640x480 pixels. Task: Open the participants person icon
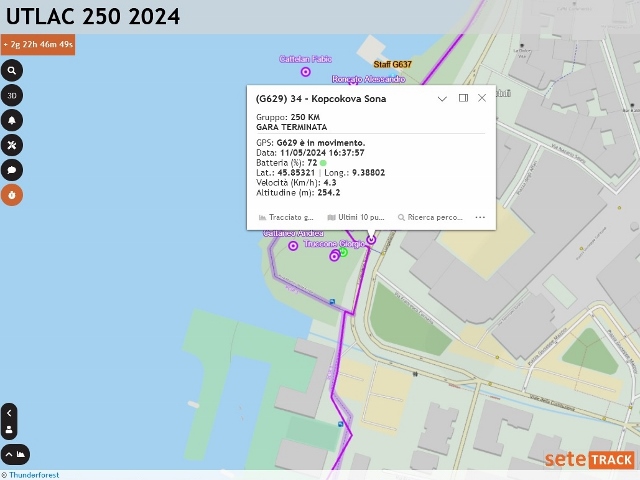point(9,430)
